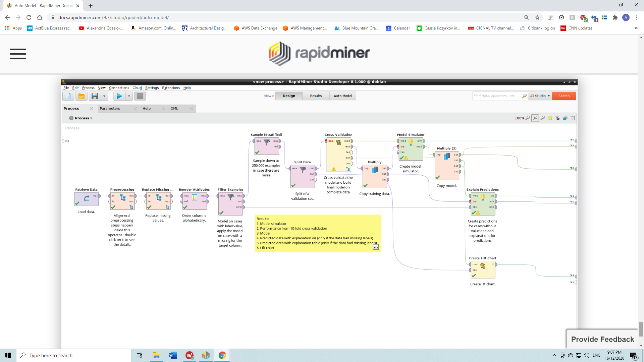
Task: Click the orange Search button
Action: (564, 96)
